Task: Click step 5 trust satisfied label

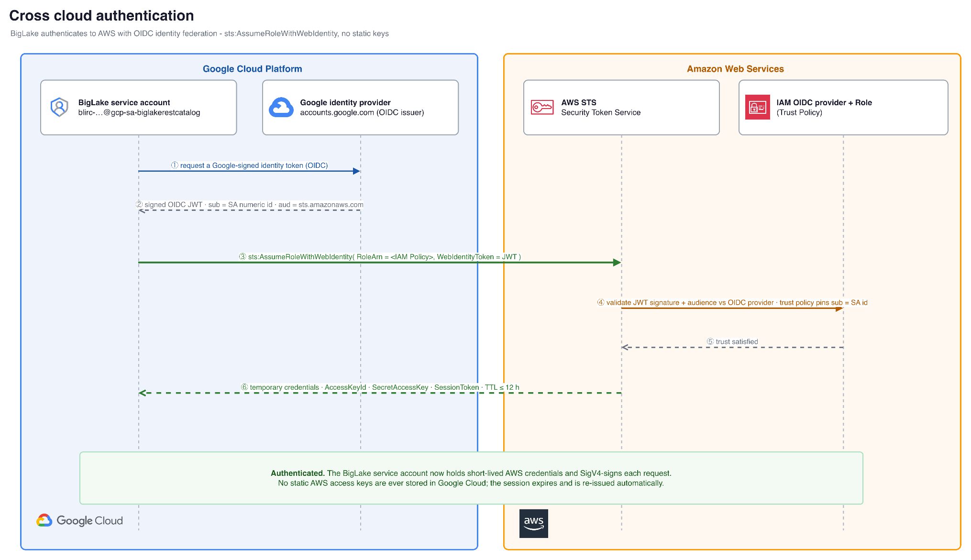Action: pos(732,342)
